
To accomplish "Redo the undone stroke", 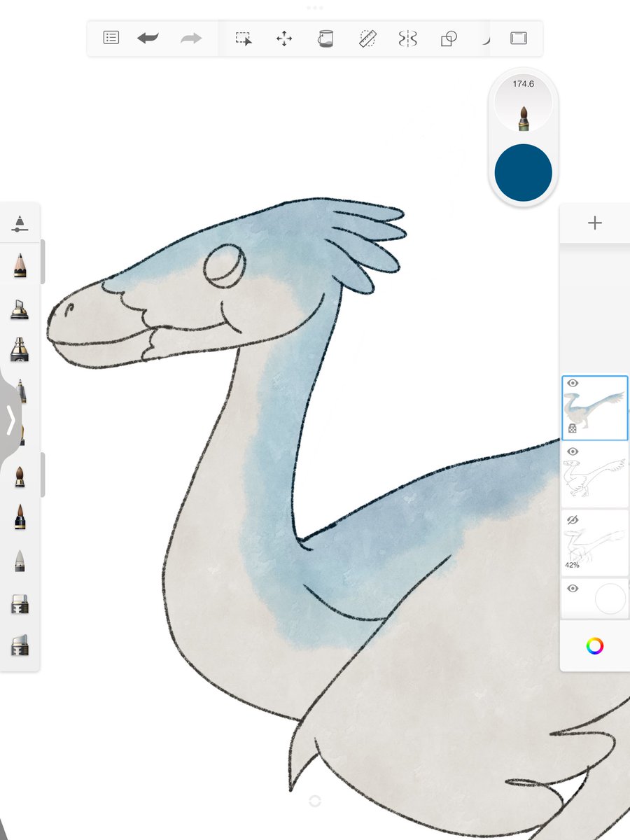I will coord(190,38).
